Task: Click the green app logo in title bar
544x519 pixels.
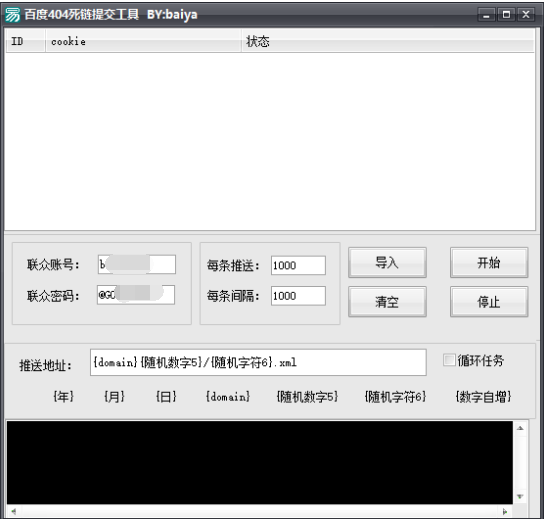Action: pyautogui.click(x=13, y=15)
